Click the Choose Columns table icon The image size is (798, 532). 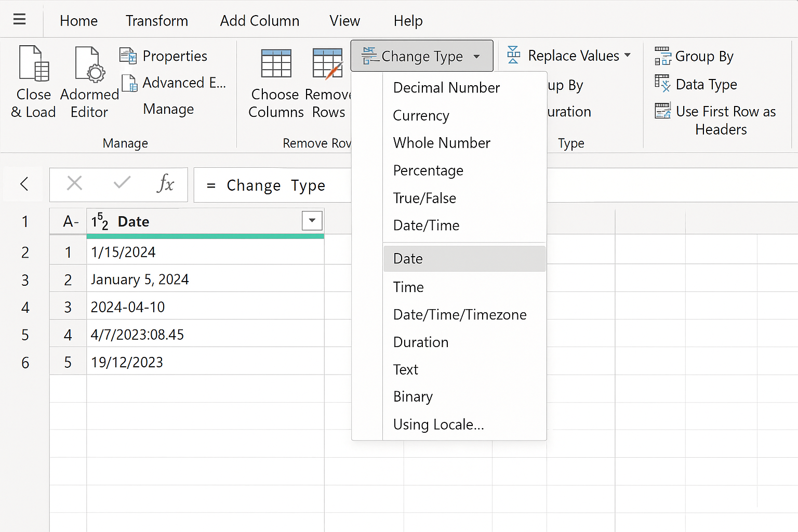(276, 63)
